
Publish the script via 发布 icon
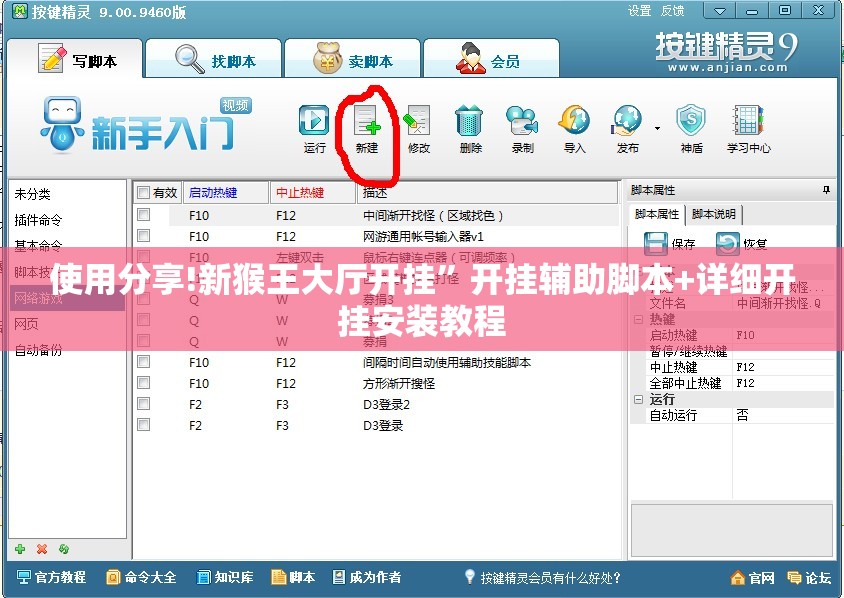[627, 128]
